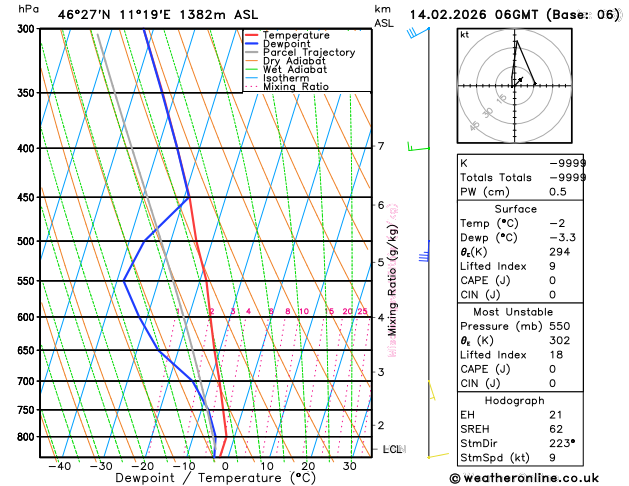The image size is (629, 486).
Task: Click the 'SREH' value 62
Action: [556, 429]
